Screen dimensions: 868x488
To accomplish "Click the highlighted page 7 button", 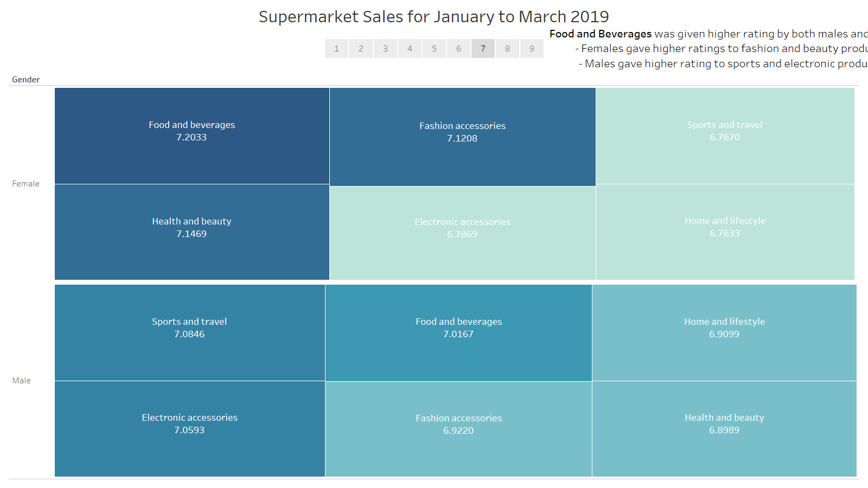I will point(483,48).
